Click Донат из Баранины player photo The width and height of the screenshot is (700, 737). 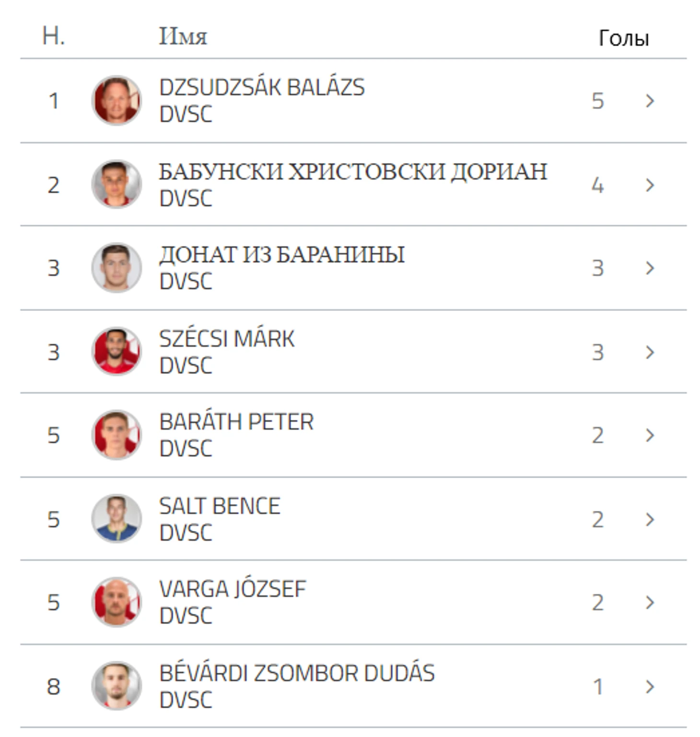point(117,268)
